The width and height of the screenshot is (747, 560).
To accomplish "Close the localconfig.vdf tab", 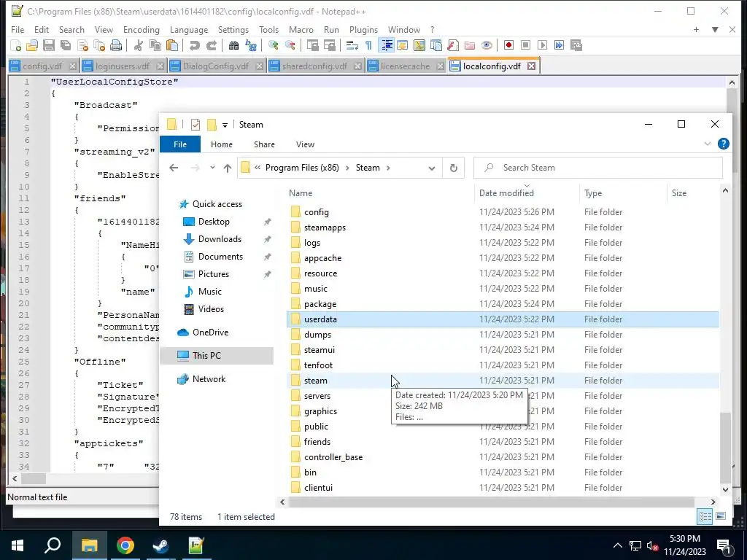I will tap(531, 66).
